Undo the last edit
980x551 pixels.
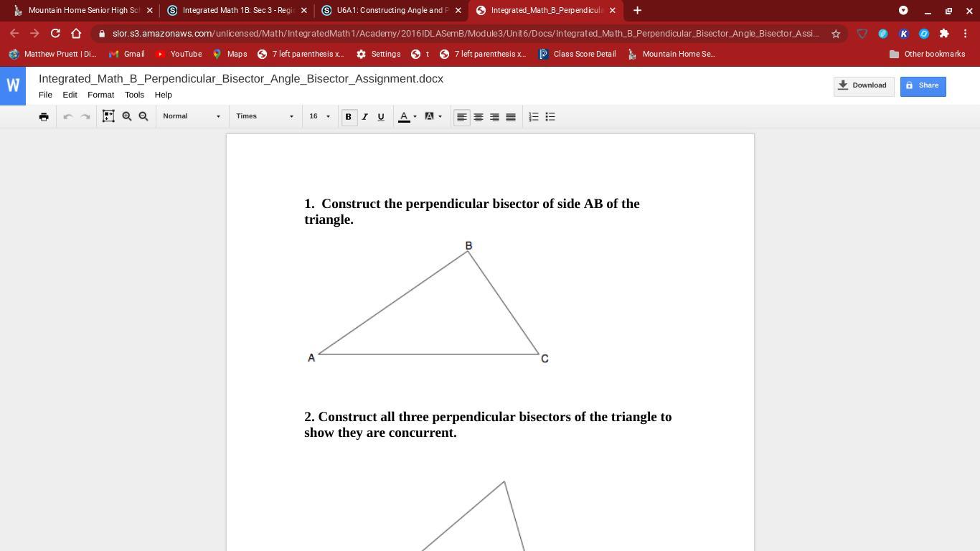pyautogui.click(x=68, y=117)
